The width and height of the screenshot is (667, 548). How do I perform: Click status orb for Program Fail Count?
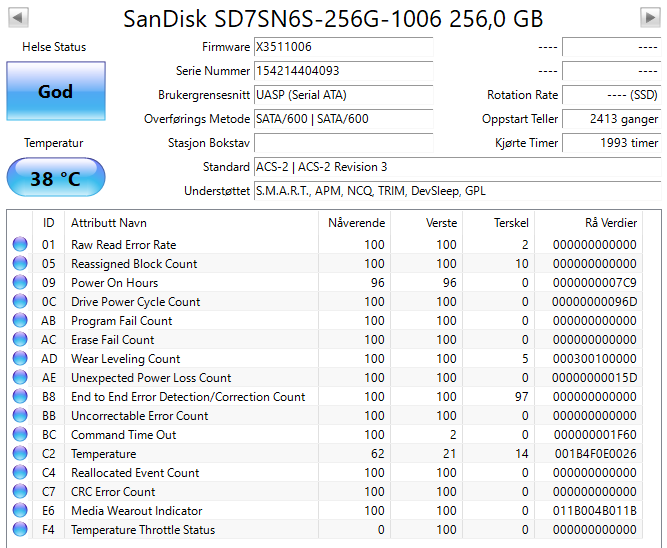tap(20, 320)
